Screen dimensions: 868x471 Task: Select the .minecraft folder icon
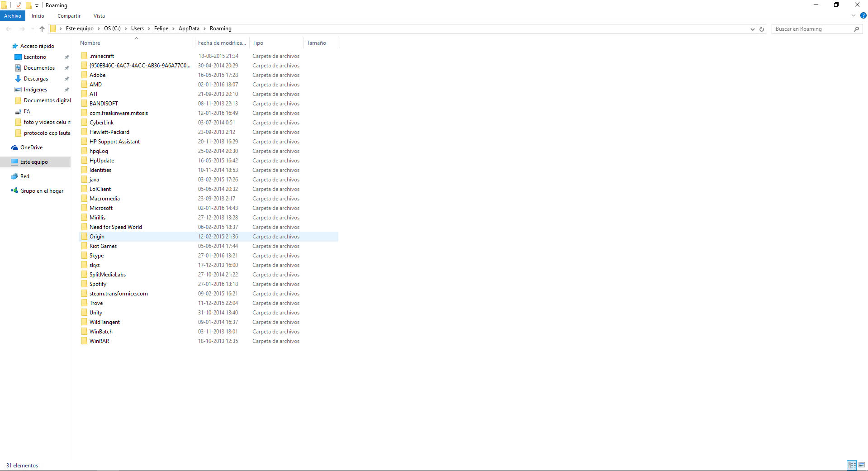(84, 56)
